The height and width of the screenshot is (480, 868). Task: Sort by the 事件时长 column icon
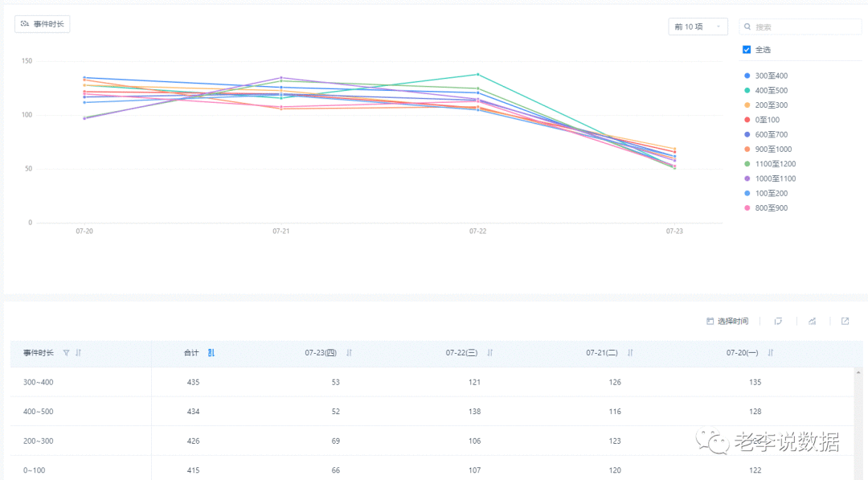pos(78,353)
